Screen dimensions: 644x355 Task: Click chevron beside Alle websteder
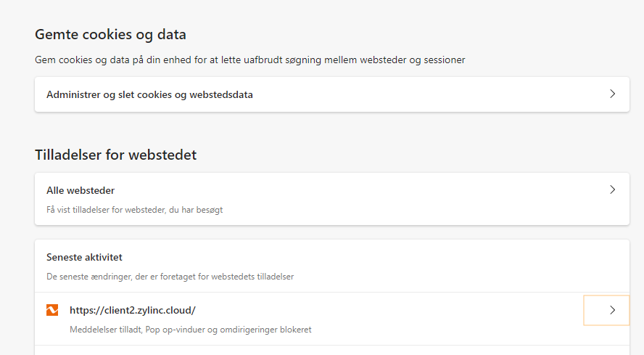[612, 189]
